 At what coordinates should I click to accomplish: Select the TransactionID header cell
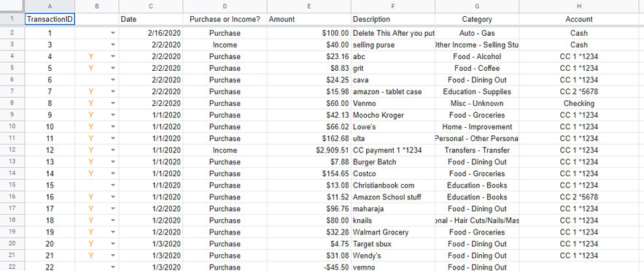click(x=50, y=19)
